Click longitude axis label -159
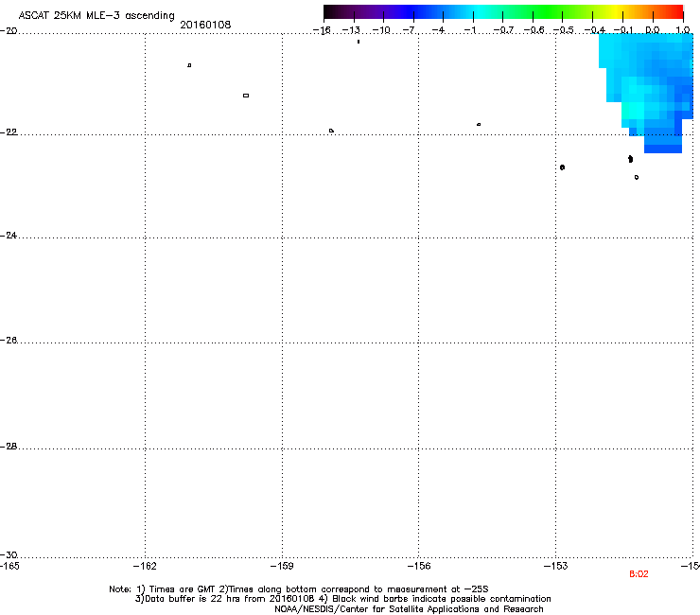 click(x=282, y=567)
